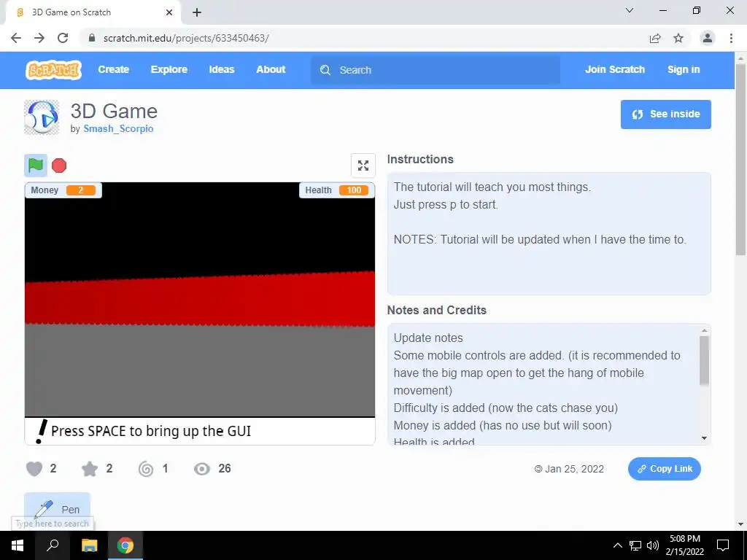Click the Notes and Credits scrollbar thumb
Viewport: 747px width, 560px height.
point(704,360)
